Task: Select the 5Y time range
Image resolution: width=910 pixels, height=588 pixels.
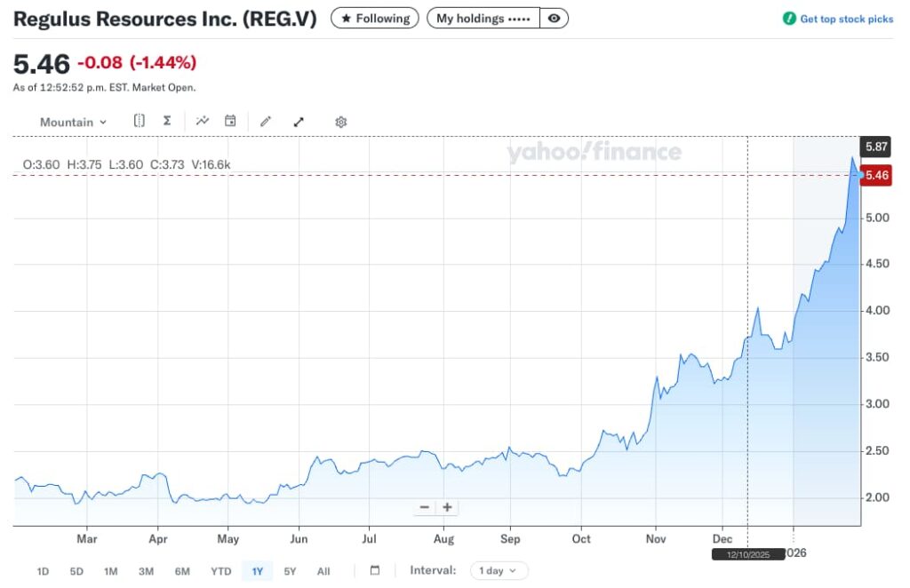Action: pyautogui.click(x=290, y=571)
